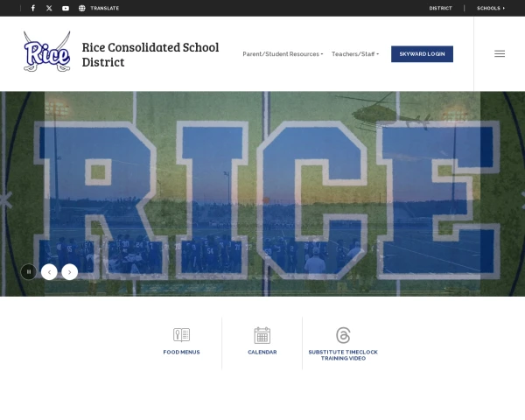Open the CALENDAR link
525x420 pixels.
coord(262,352)
